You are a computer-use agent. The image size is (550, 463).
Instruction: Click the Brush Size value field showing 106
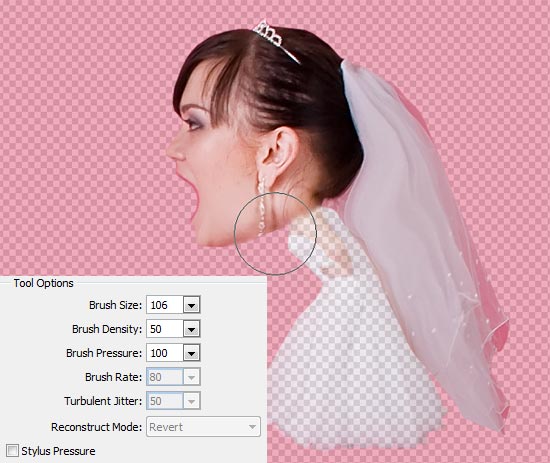pos(165,305)
